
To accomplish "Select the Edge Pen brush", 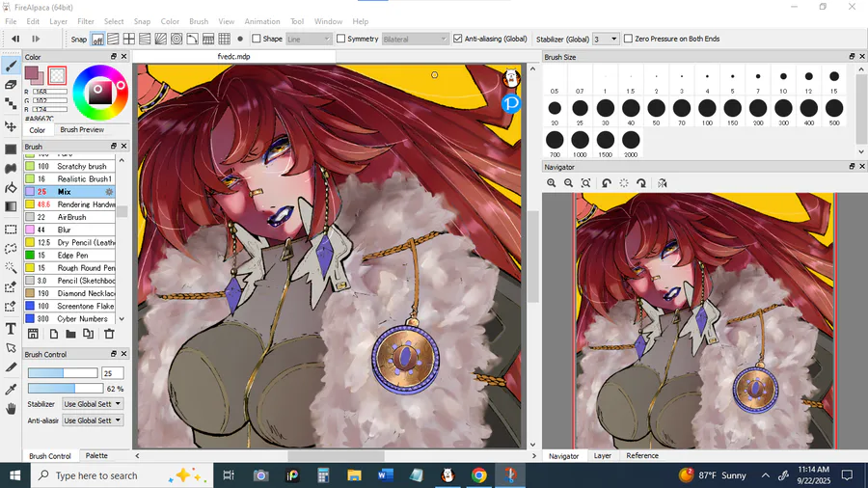I will pyautogui.click(x=69, y=255).
